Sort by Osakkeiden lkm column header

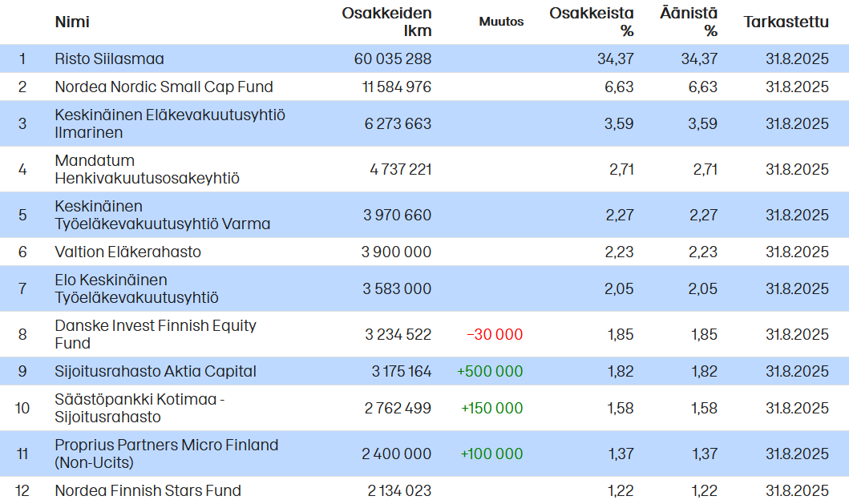[x=387, y=22]
